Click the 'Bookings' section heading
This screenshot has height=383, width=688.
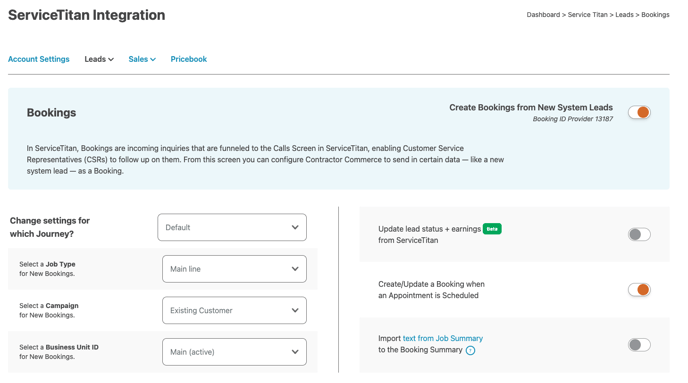click(x=51, y=113)
